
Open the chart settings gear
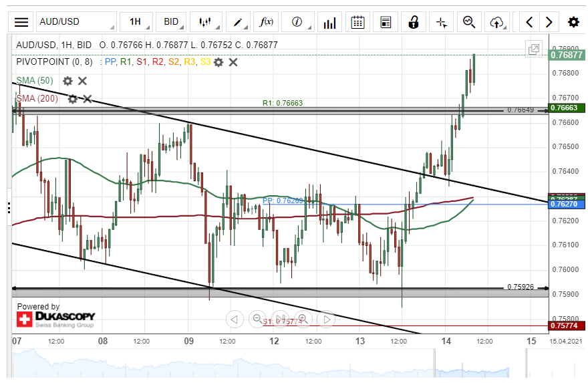tap(573, 22)
